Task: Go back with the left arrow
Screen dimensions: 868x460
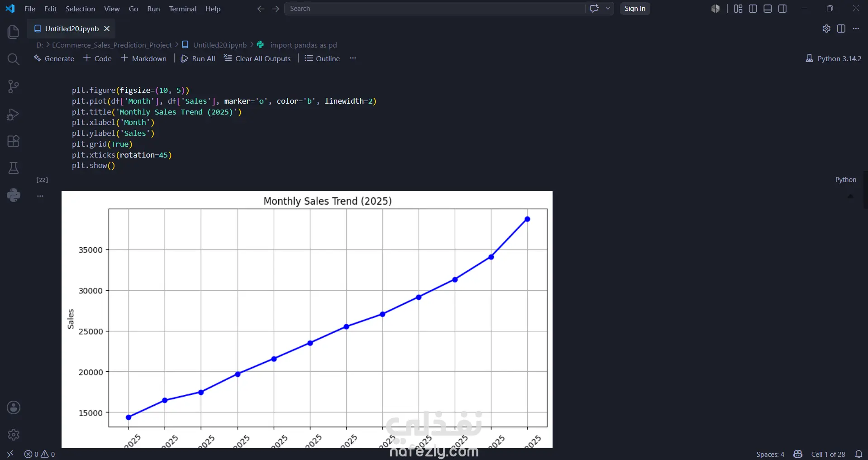Action: point(261,9)
